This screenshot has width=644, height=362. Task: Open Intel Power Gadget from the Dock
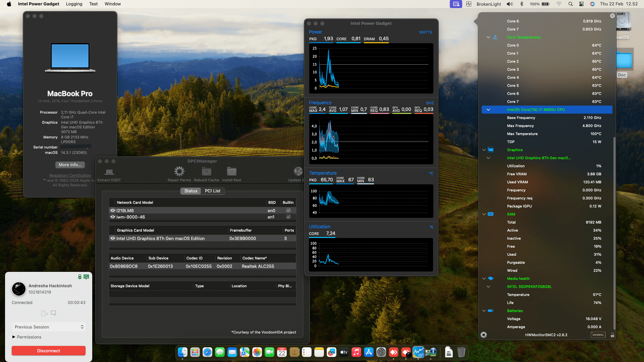418,352
